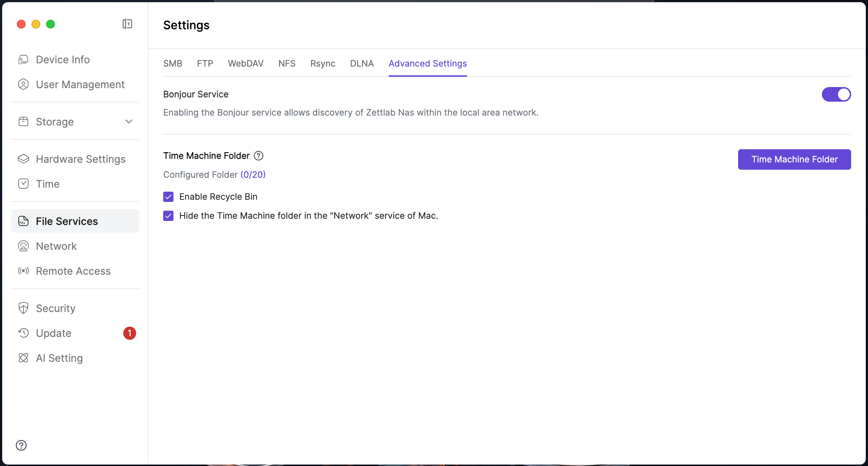The height and width of the screenshot is (466, 868).
Task: Open Hardware Settings page
Action: pyautogui.click(x=81, y=159)
